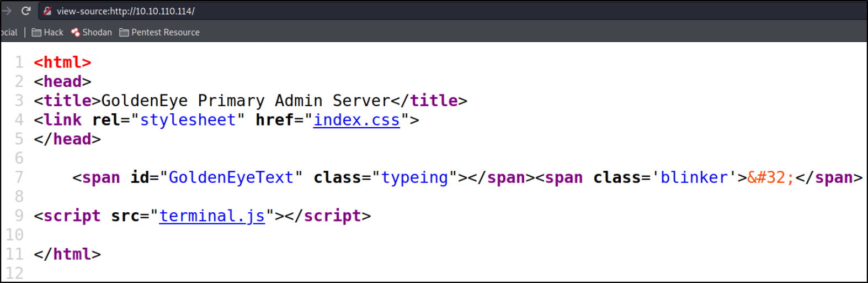Open the Hack bookmarks folder
This screenshot has width=868, height=283.
point(47,32)
